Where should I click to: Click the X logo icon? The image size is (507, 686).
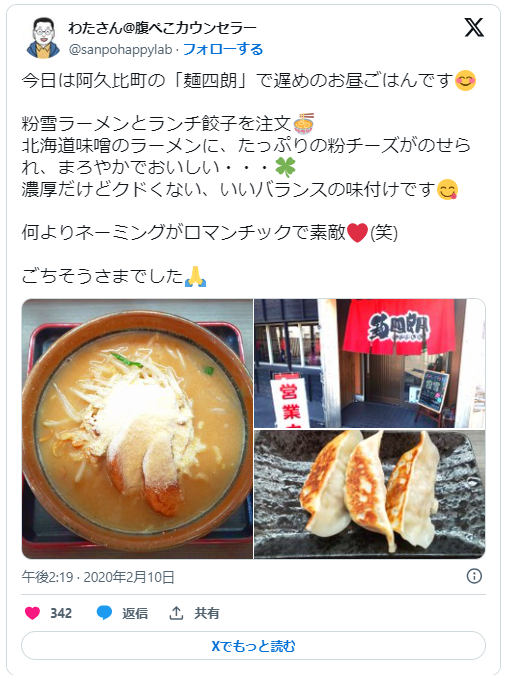(474, 28)
